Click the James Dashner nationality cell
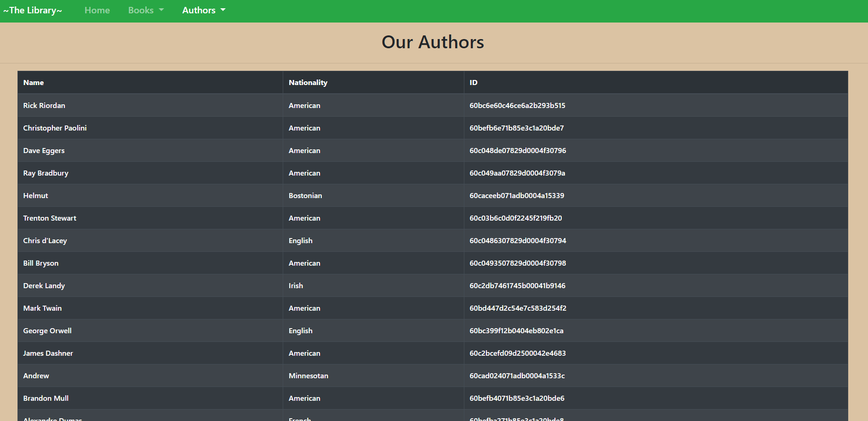The image size is (868, 421). coord(304,353)
